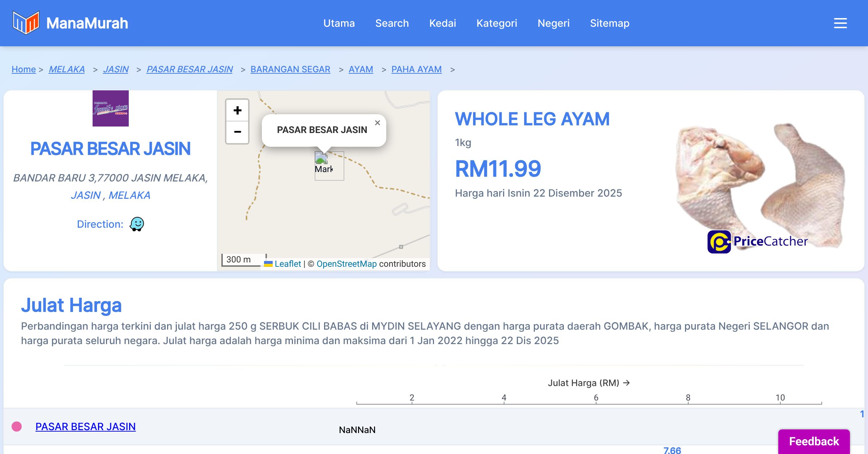Click the PriceCatcher logo
This screenshot has width=868, height=454.
pos(757,241)
